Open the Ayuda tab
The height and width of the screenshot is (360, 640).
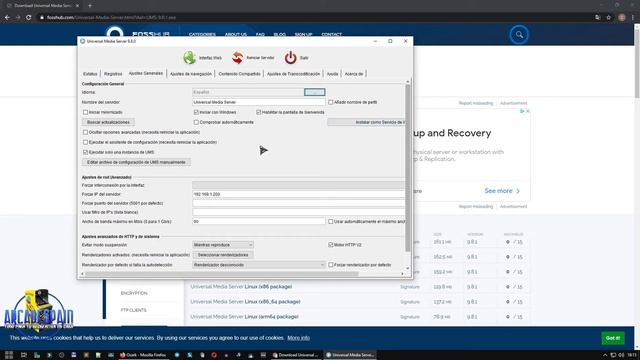coord(333,74)
